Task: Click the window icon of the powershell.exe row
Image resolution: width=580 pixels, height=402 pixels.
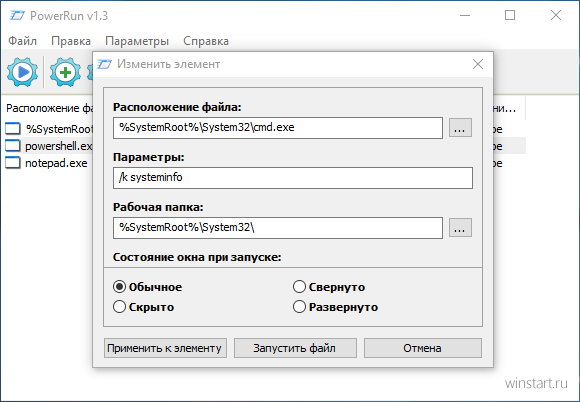Action: [13, 146]
